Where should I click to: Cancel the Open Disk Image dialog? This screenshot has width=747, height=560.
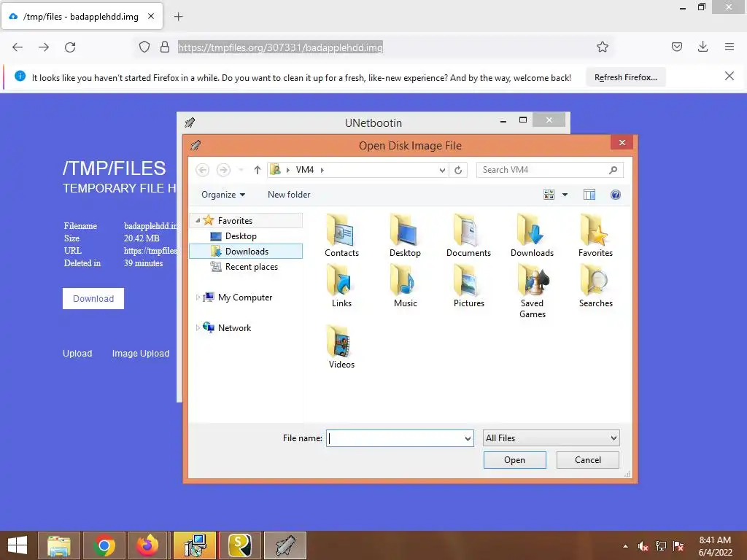(587, 460)
